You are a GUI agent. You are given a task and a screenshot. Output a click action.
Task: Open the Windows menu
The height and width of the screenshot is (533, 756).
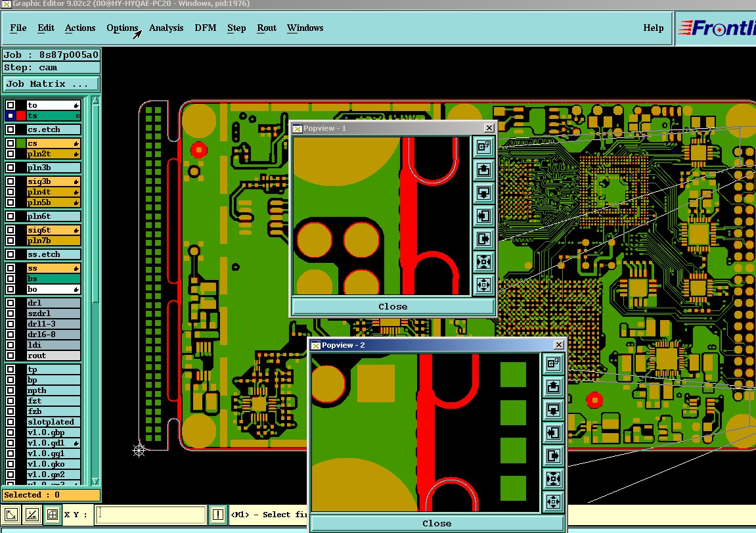point(305,28)
